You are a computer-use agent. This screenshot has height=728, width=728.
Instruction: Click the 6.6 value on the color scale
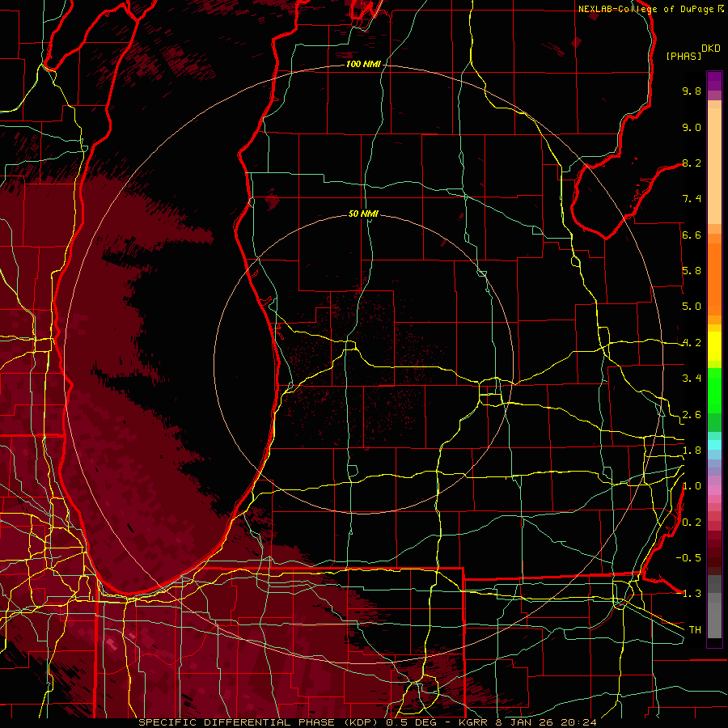[692, 235]
